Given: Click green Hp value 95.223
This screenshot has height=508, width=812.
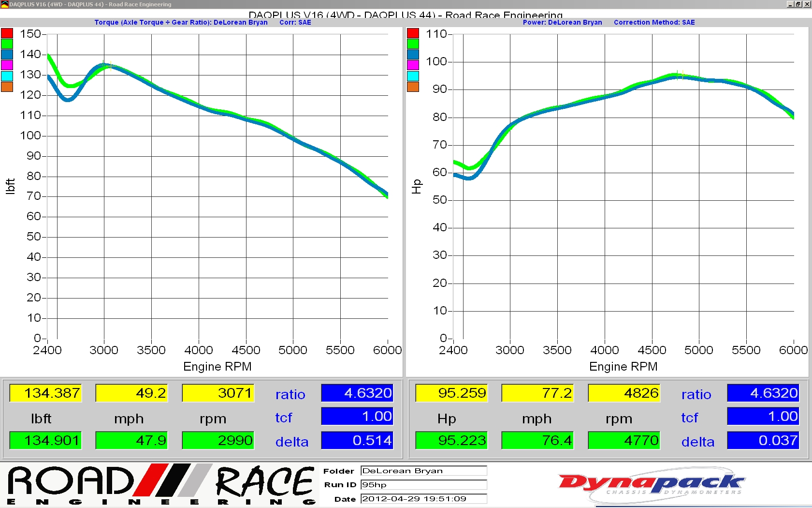Looking at the screenshot, I should click(451, 440).
